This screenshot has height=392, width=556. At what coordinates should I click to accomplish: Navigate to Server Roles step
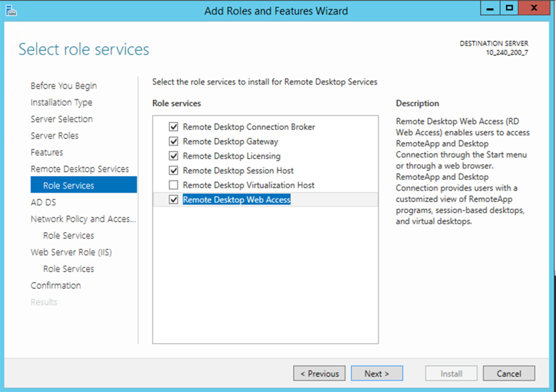[54, 136]
